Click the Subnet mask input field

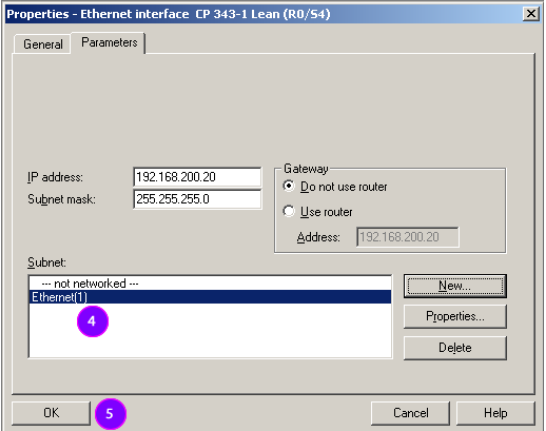[197, 199]
